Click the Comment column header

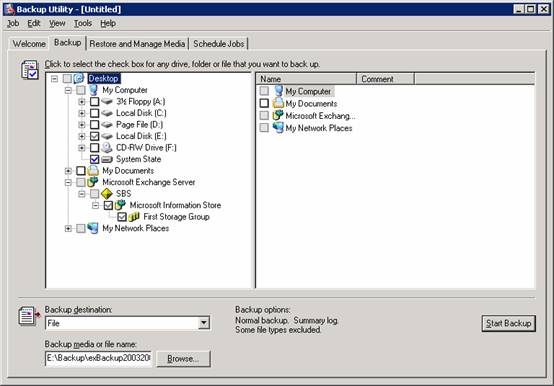(385, 79)
